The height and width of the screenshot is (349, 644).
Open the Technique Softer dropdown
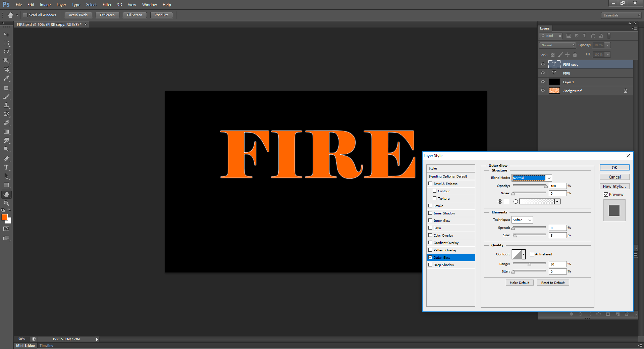coord(522,220)
